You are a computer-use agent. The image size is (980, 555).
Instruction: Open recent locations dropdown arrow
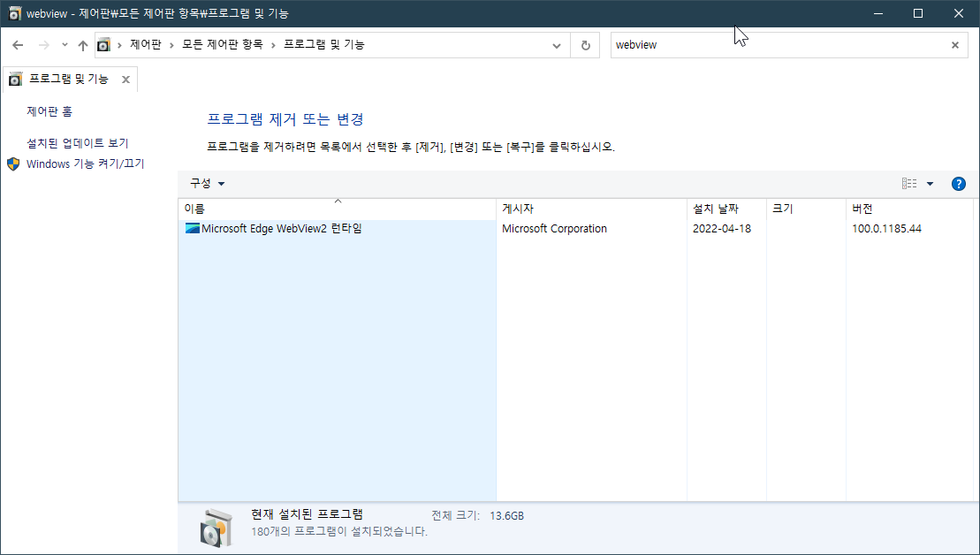tap(65, 45)
